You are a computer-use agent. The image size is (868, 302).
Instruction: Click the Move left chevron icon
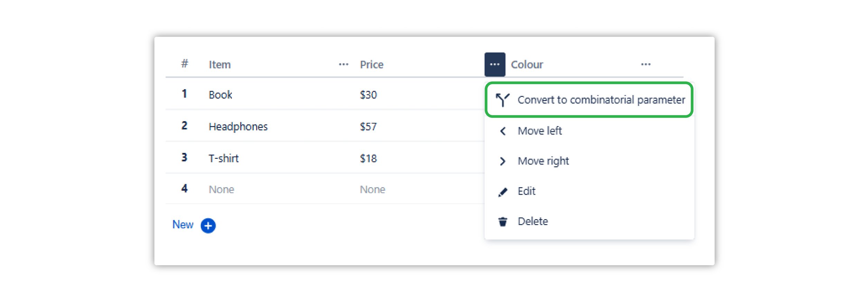point(503,131)
